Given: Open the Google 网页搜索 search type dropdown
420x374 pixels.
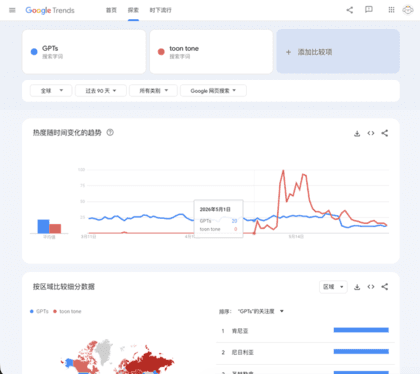Looking at the screenshot, I should point(213,91).
